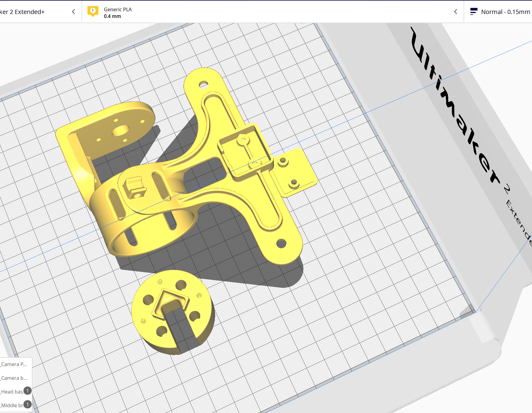This screenshot has width=532, height=413.
Task: Click the square tab with two holes
Action: 294,172
